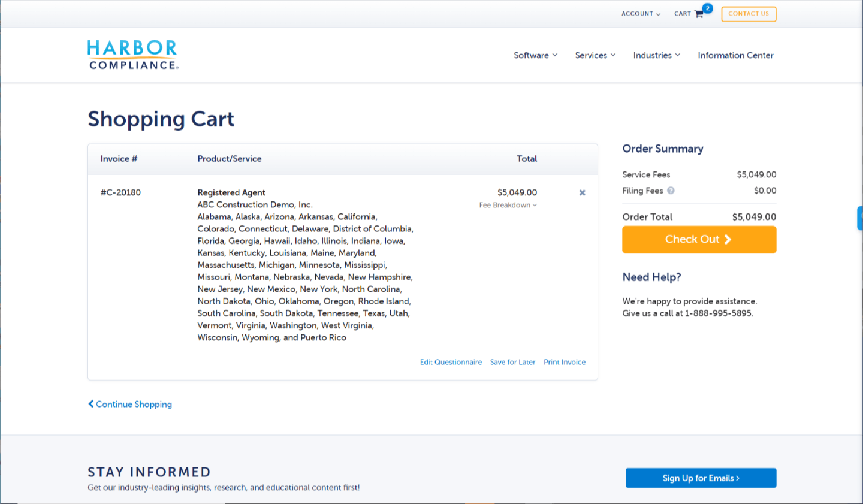This screenshot has height=504, width=863.
Task: Expand the Industries menu
Action: click(x=657, y=55)
